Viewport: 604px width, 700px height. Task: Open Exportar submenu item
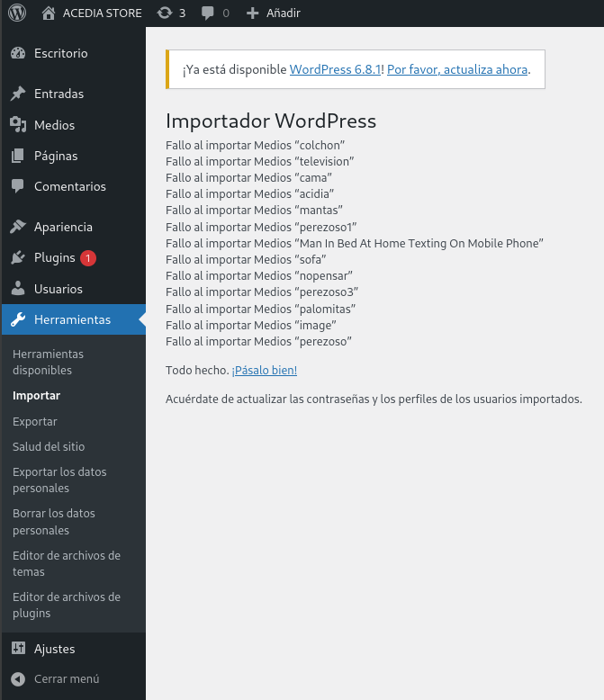[x=35, y=421]
